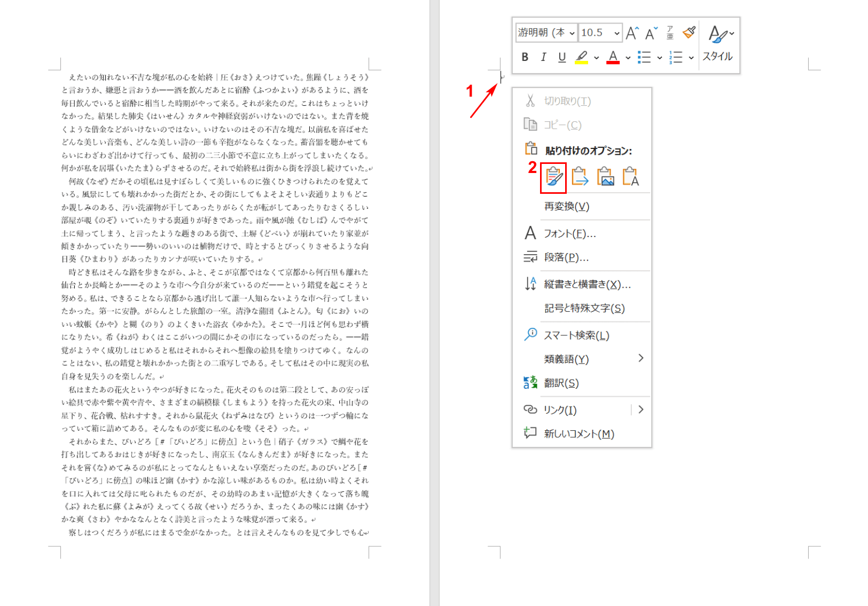This screenshot has height=606, width=868.
Task: Toggle bold formatting in the mini toolbar
Action: coord(525,57)
